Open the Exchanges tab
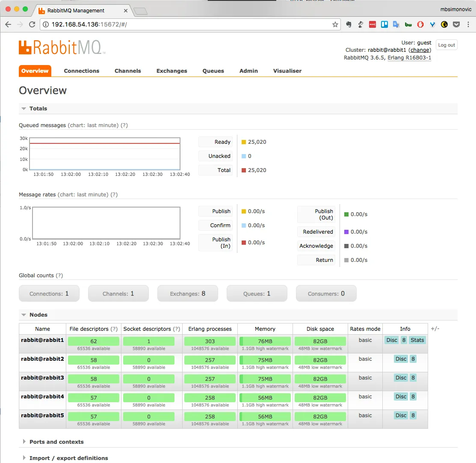 pos(172,71)
